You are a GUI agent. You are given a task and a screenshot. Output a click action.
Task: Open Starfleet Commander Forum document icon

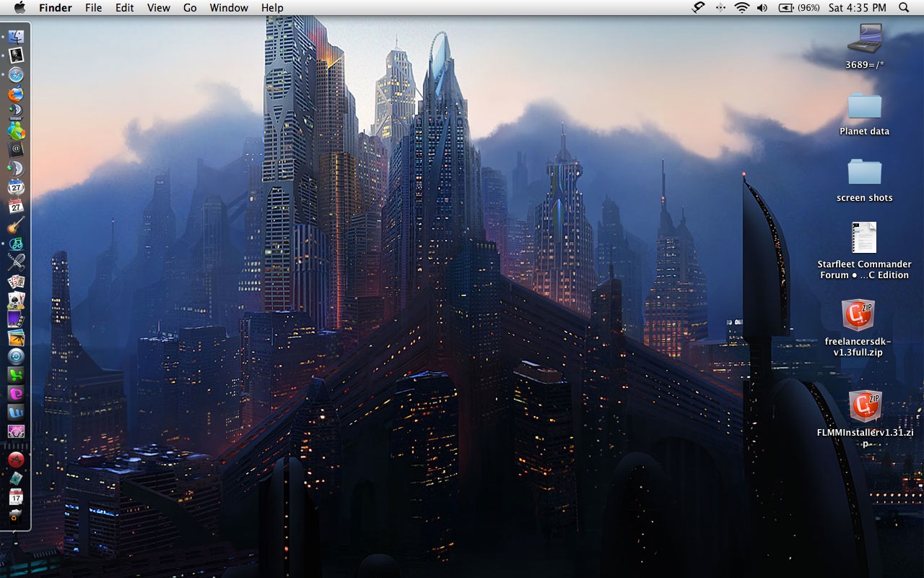(x=864, y=238)
